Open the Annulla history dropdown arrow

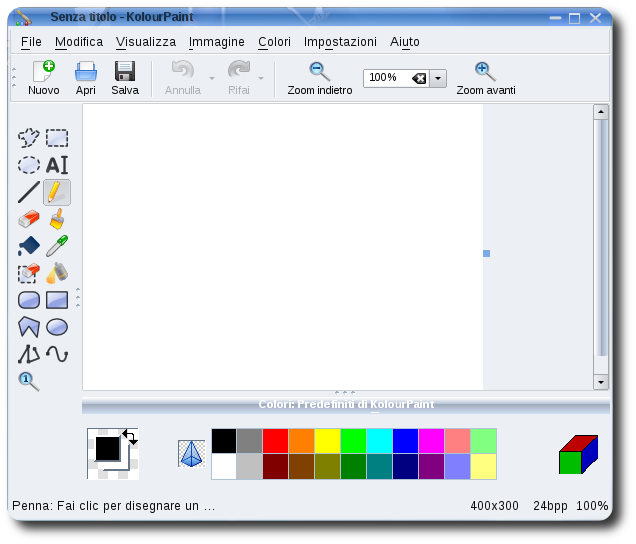tap(212, 78)
